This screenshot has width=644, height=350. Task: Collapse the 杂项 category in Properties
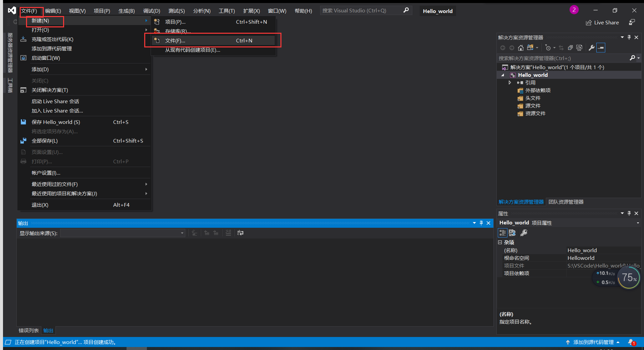coord(500,242)
